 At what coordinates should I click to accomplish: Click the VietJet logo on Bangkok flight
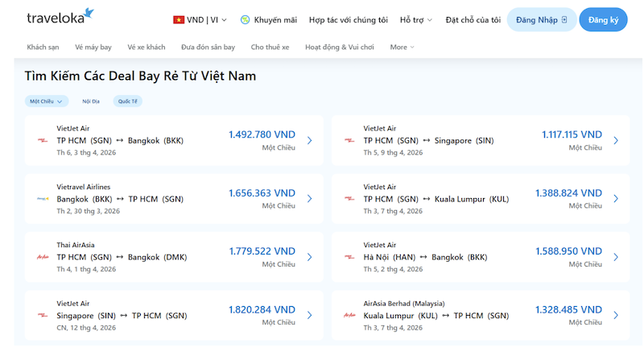(x=43, y=140)
